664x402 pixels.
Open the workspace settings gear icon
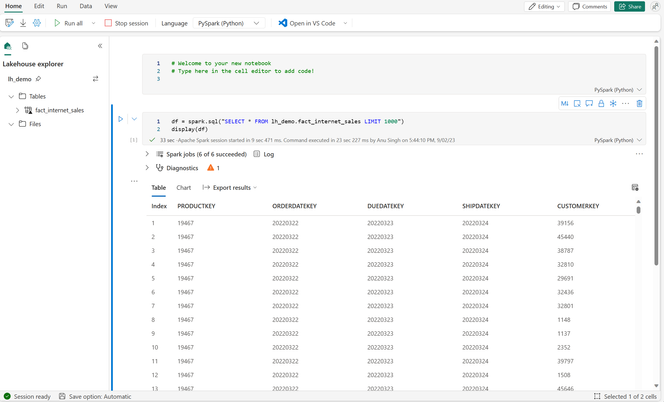pyautogui.click(x=37, y=23)
